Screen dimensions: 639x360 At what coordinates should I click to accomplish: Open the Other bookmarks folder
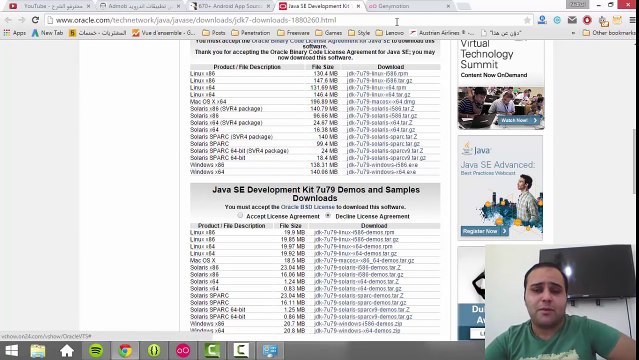(609, 33)
